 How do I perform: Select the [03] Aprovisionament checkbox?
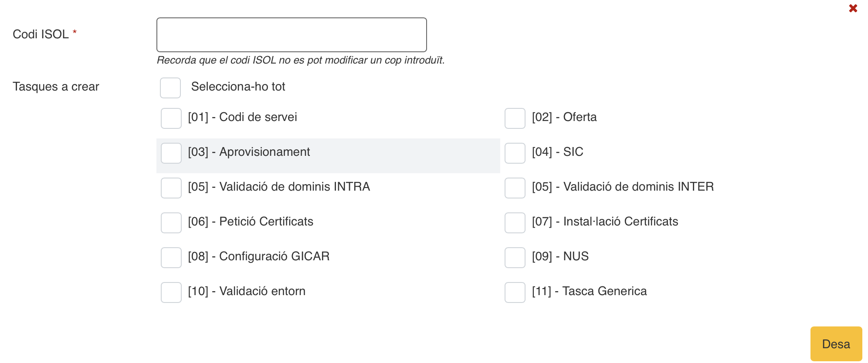[171, 153]
